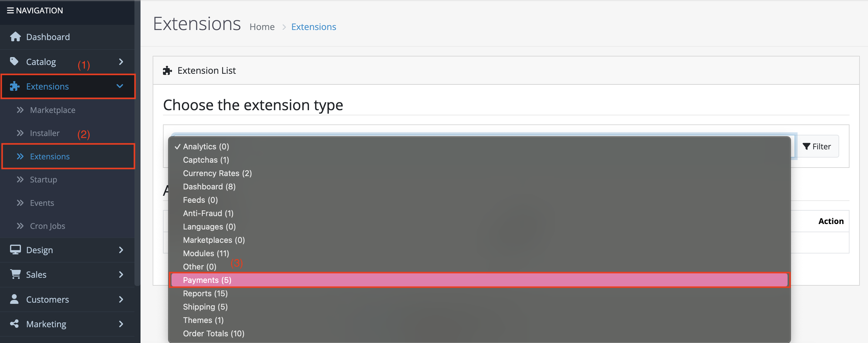868x343 pixels.
Task: Select Order Totals (10) option
Action: pyautogui.click(x=214, y=333)
